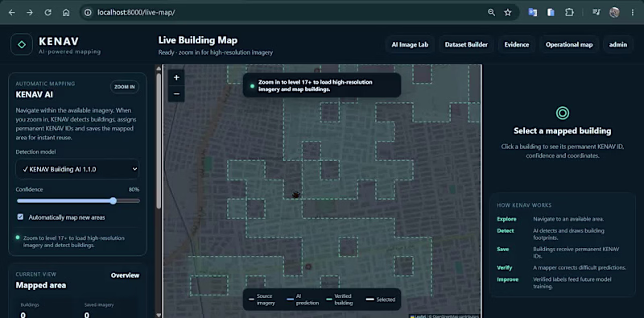Toggle Automatically map new areas checkbox
The height and width of the screenshot is (318, 644).
(20, 217)
